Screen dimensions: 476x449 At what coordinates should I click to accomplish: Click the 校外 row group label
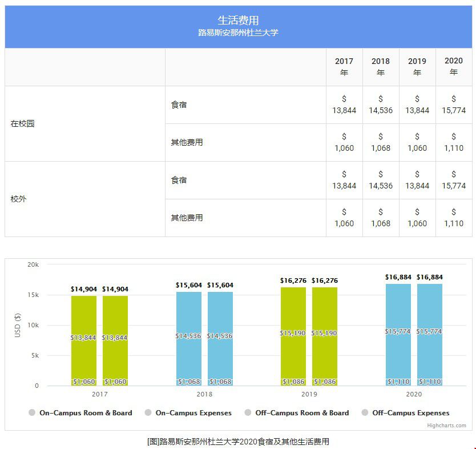[18, 199]
